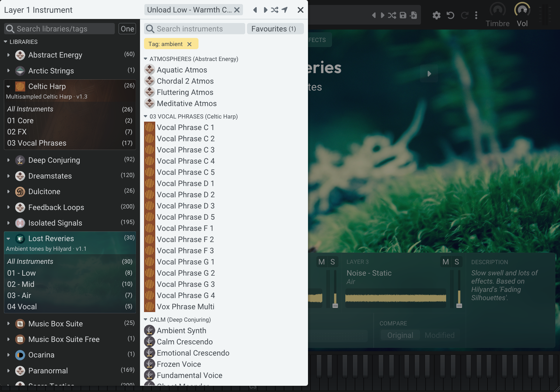The image size is (560, 392).
Task: Remove the ambient tag filter
Action: 189,44
